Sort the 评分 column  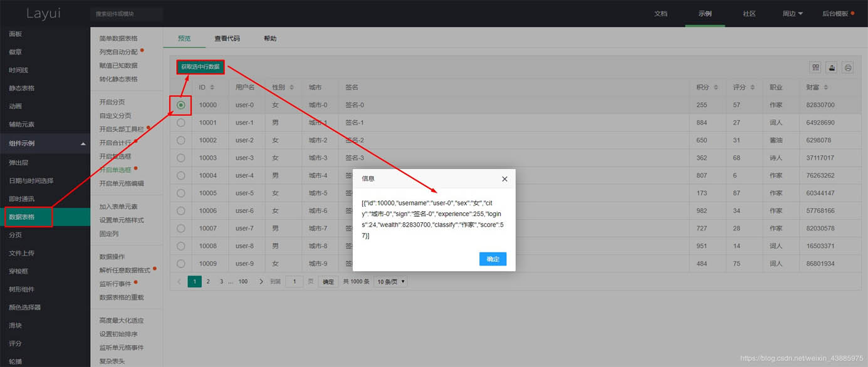[753, 87]
